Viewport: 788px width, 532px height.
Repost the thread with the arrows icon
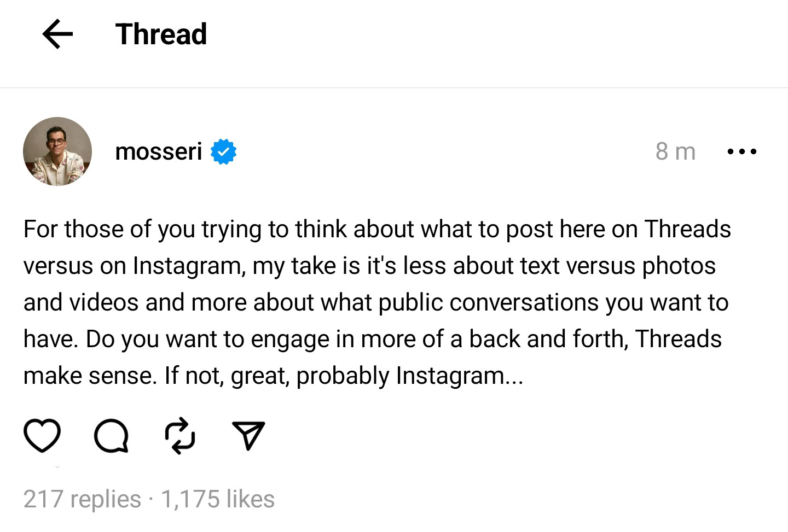click(x=180, y=436)
